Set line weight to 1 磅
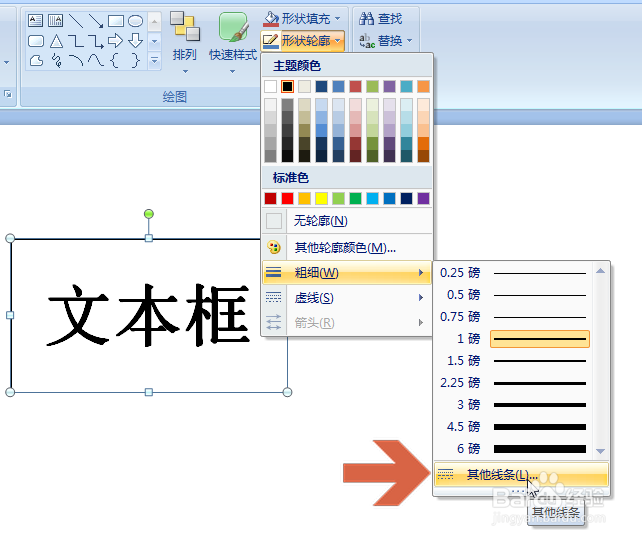This screenshot has width=642, height=540. (x=513, y=339)
